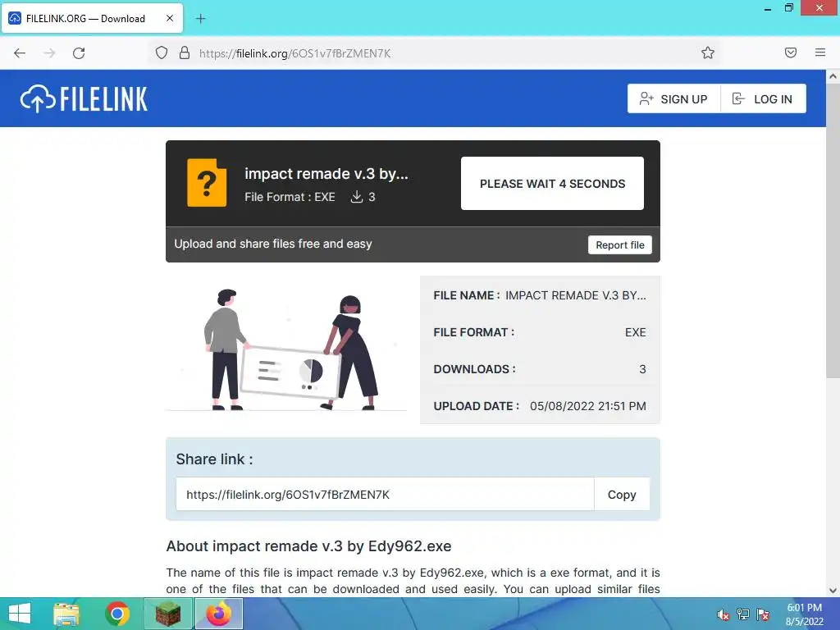The width and height of the screenshot is (840, 630).
Task: Click the DOWNLOADS : row label
Action: coord(474,369)
